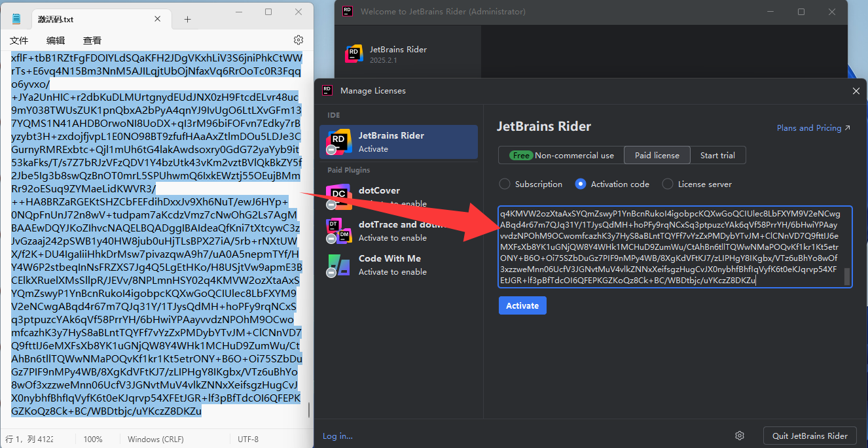
Task: Click the Paid Plugins section header
Action: (x=349, y=170)
